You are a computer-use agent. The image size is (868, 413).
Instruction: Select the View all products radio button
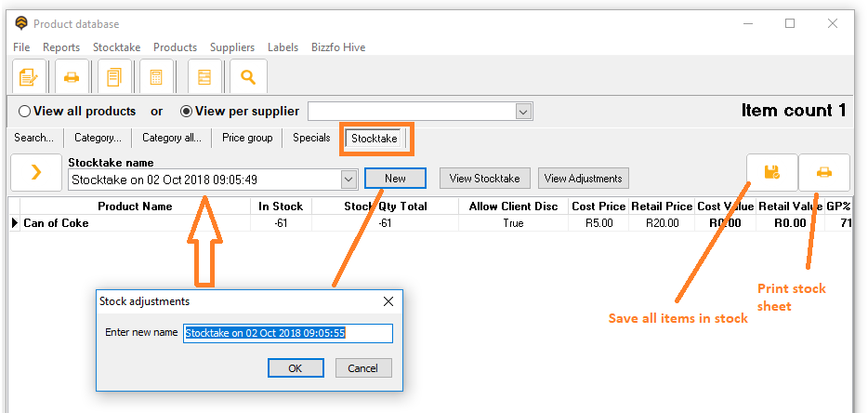tap(25, 112)
